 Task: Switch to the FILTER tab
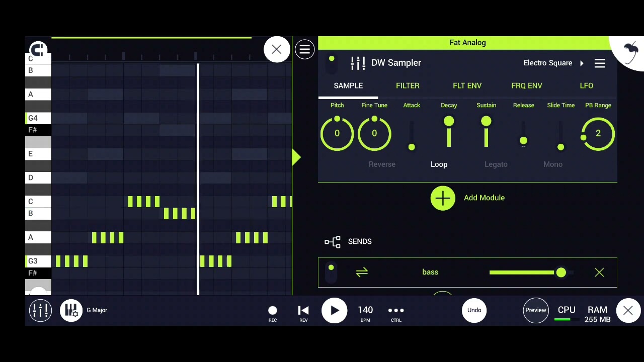click(408, 86)
